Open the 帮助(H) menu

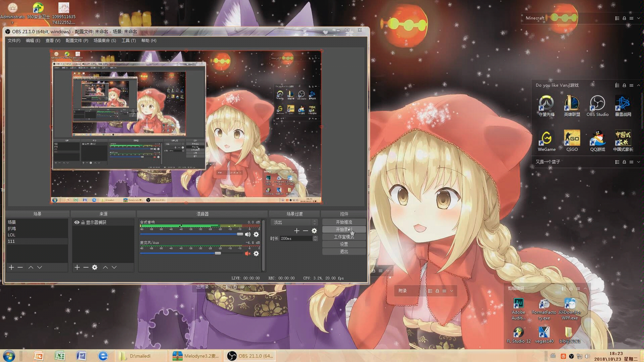149,41
